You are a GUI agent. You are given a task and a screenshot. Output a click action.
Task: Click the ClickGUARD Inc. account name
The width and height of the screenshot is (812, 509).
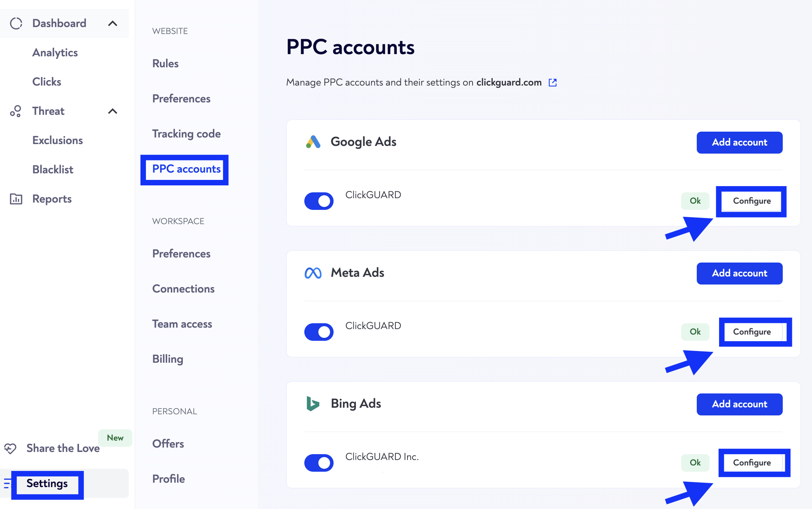(382, 457)
